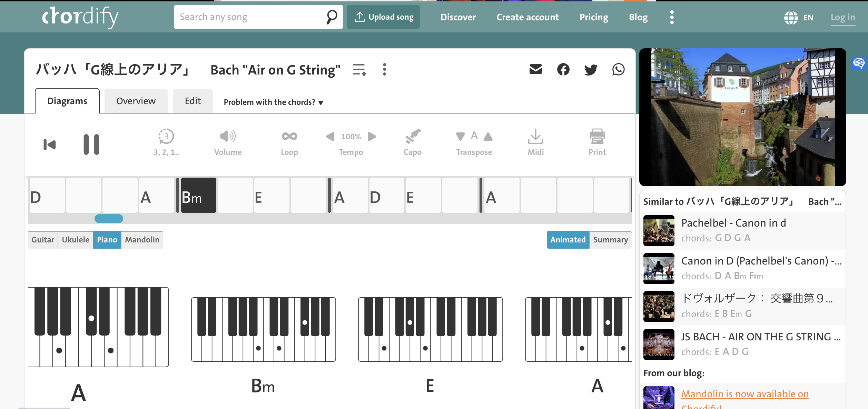Enable the 3, 2, 1 count-in
The image size is (868, 409).
[x=166, y=142]
